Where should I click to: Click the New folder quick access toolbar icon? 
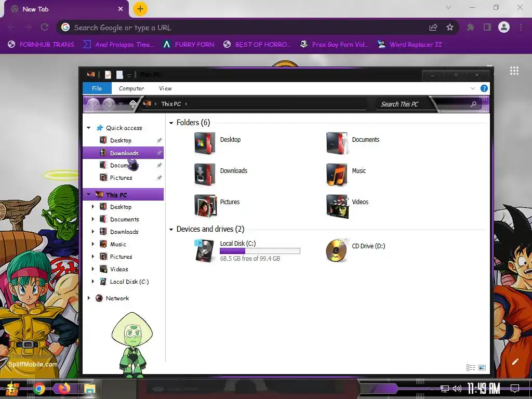coord(119,75)
